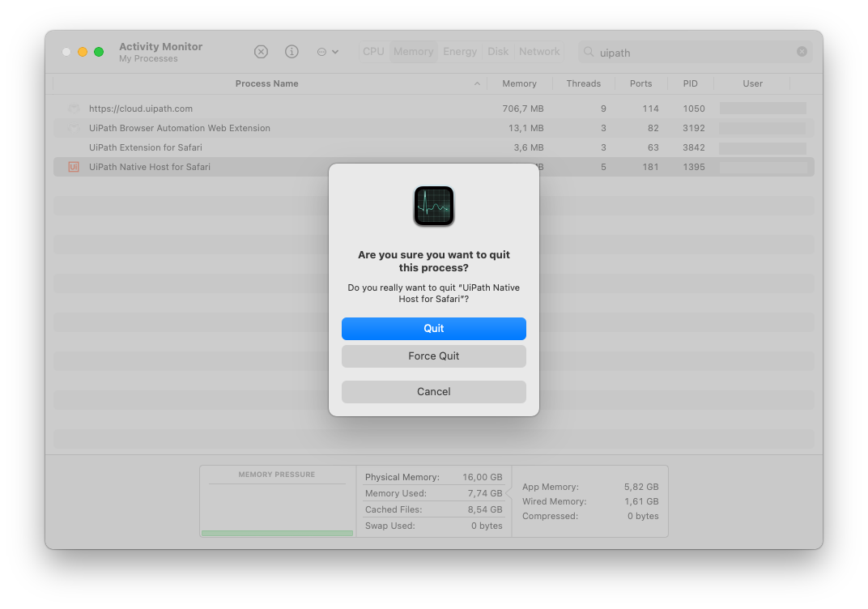Click the Compressed 0 bytes entry

[x=590, y=515]
